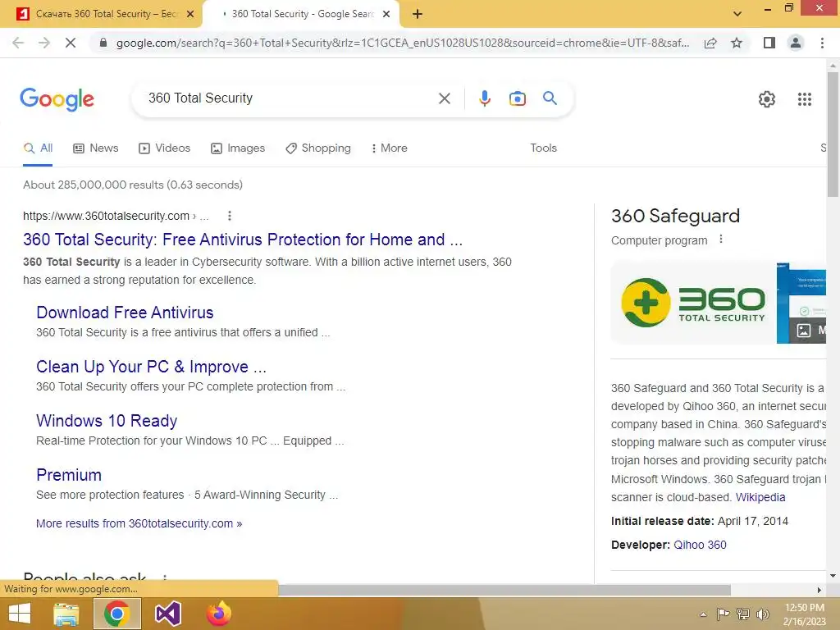
Task: Switch to News results
Action: point(96,148)
